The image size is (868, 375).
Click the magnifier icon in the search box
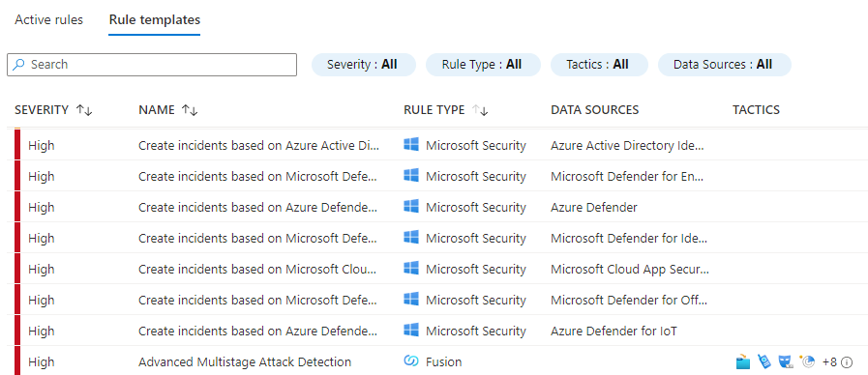click(x=18, y=64)
